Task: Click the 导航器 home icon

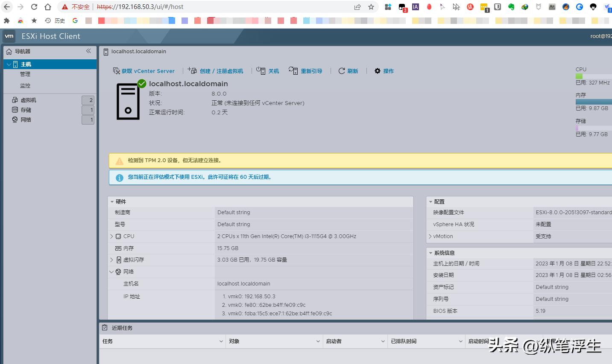Action: point(9,51)
